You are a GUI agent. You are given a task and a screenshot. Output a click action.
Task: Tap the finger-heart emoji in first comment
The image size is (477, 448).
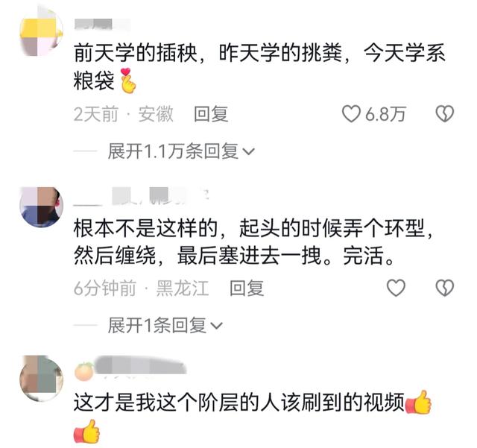click(x=127, y=81)
